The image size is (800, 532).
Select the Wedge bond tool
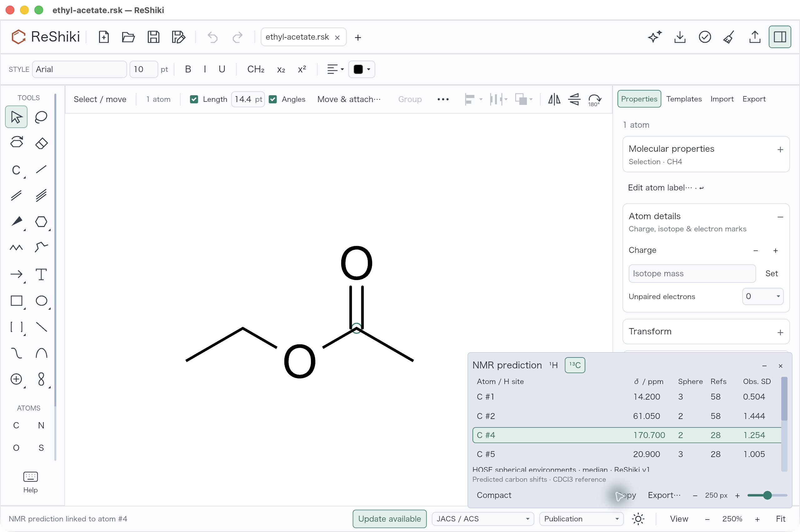tap(16, 222)
